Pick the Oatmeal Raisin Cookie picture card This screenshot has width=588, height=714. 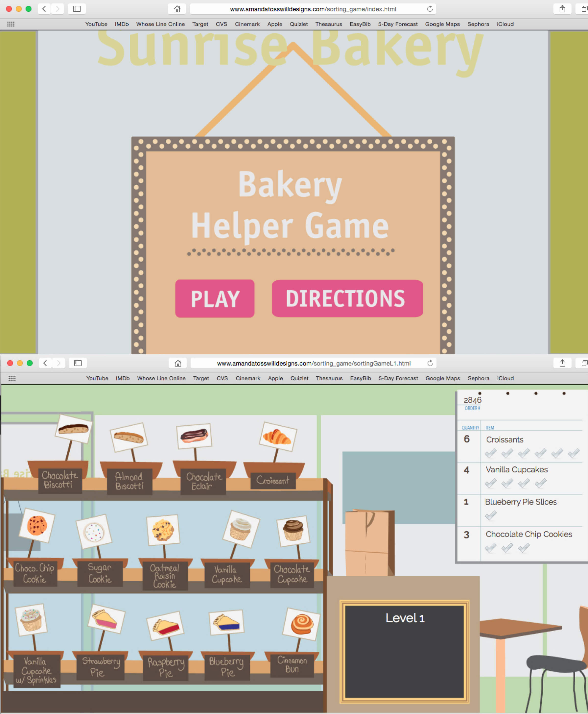tap(163, 530)
